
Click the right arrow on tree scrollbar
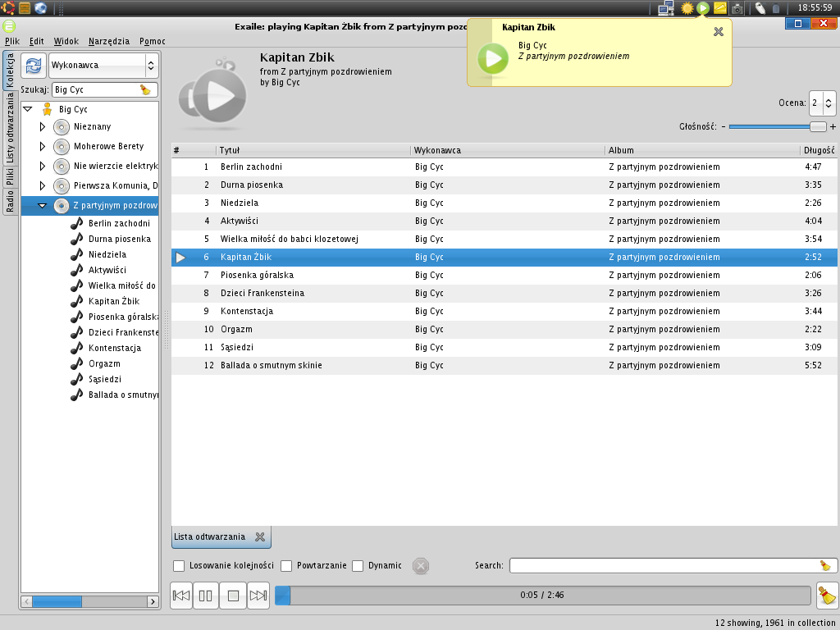tap(153, 601)
